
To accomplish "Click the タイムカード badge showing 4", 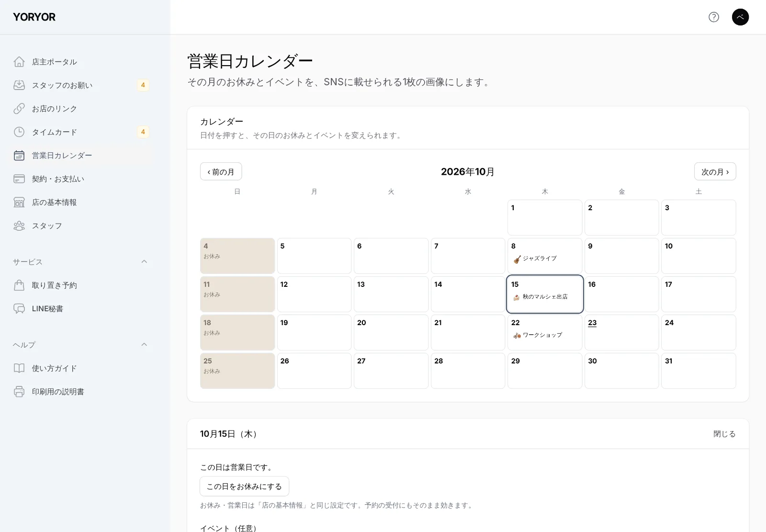I will click(x=143, y=132).
